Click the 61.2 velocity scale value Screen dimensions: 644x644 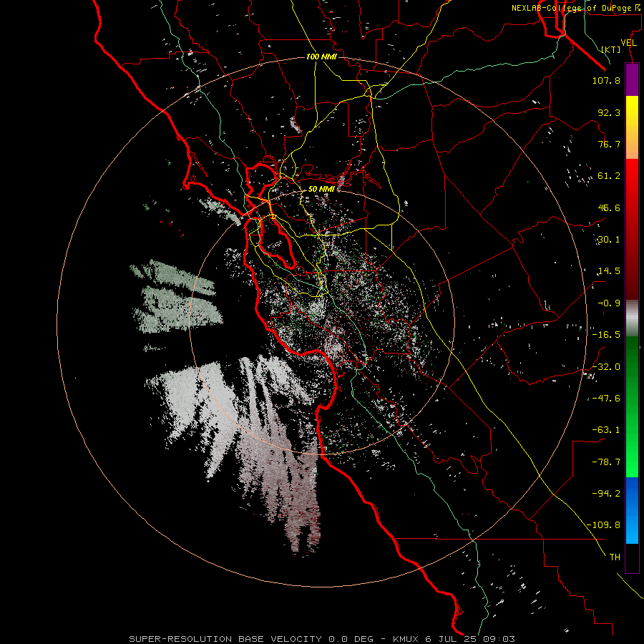(609, 176)
